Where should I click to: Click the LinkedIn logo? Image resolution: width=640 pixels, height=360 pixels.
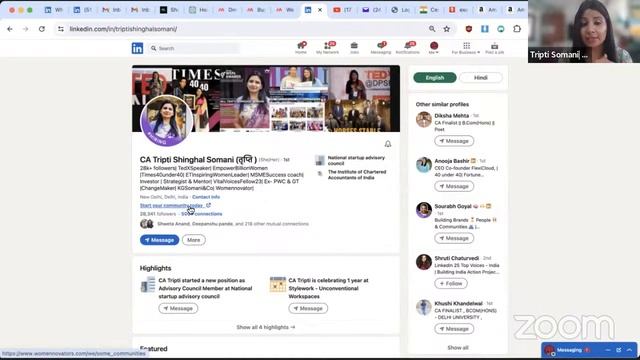[138, 48]
